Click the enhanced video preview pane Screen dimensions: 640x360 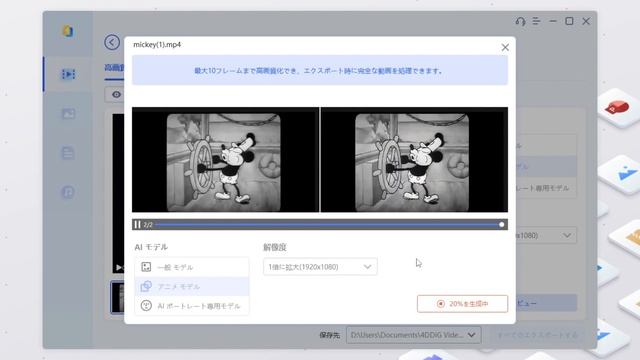pyautogui.click(x=414, y=160)
